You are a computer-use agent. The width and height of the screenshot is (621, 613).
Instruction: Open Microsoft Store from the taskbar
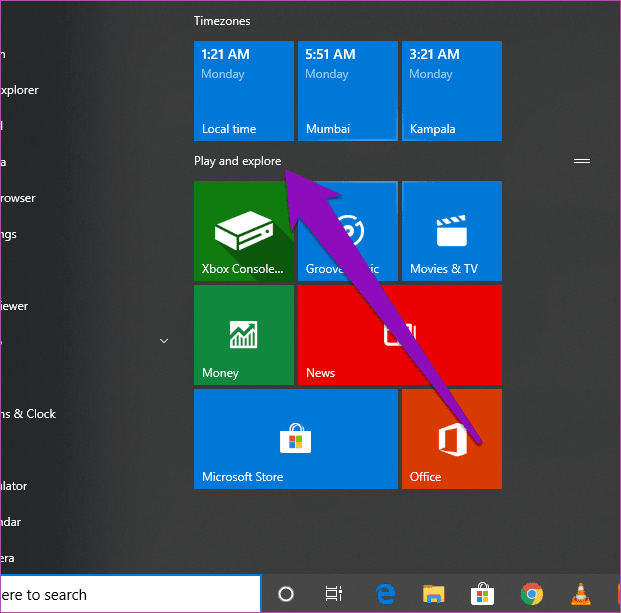pyautogui.click(x=482, y=594)
